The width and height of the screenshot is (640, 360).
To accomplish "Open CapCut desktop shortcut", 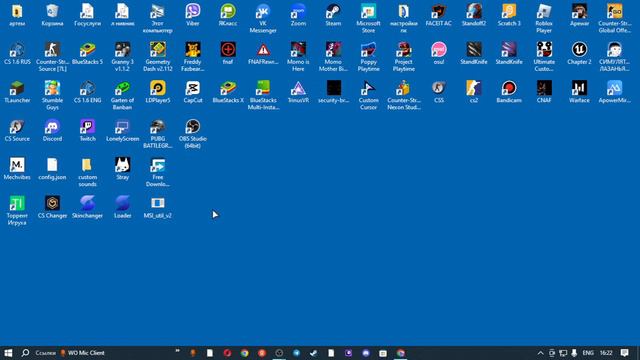I will coord(193,91).
